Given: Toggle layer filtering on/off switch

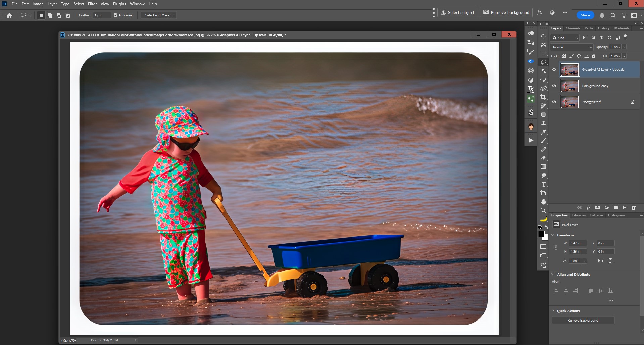Looking at the screenshot, I should (x=625, y=37).
